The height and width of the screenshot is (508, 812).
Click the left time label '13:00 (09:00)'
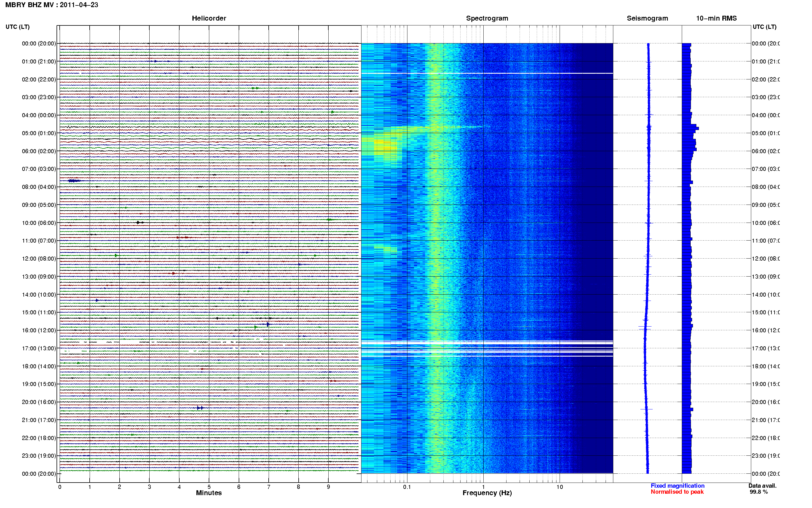(39, 277)
